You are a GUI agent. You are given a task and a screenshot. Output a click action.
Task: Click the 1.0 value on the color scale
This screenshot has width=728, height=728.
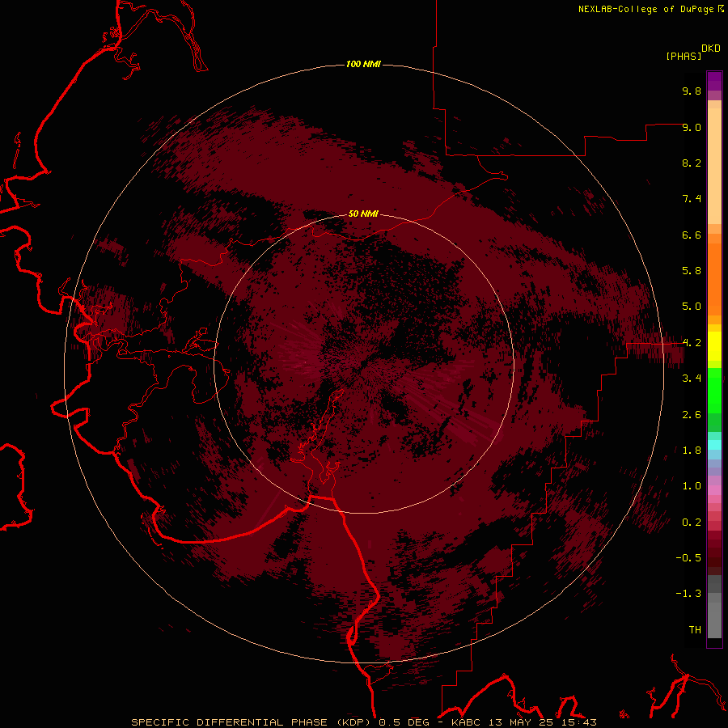tap(692, 486)
